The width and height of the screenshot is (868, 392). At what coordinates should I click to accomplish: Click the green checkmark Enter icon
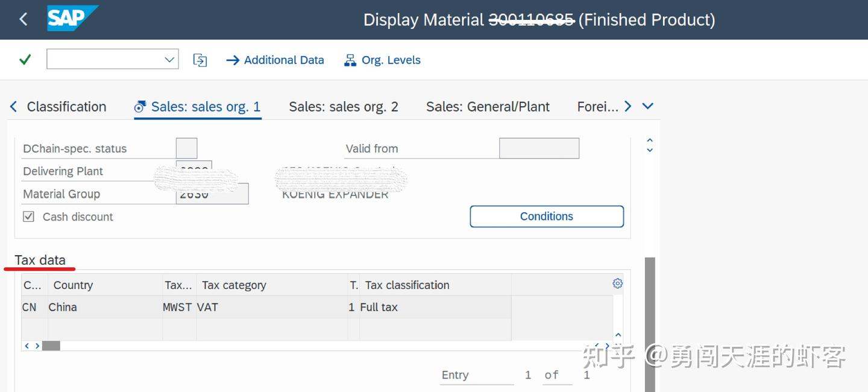click(x=25, y=60)
